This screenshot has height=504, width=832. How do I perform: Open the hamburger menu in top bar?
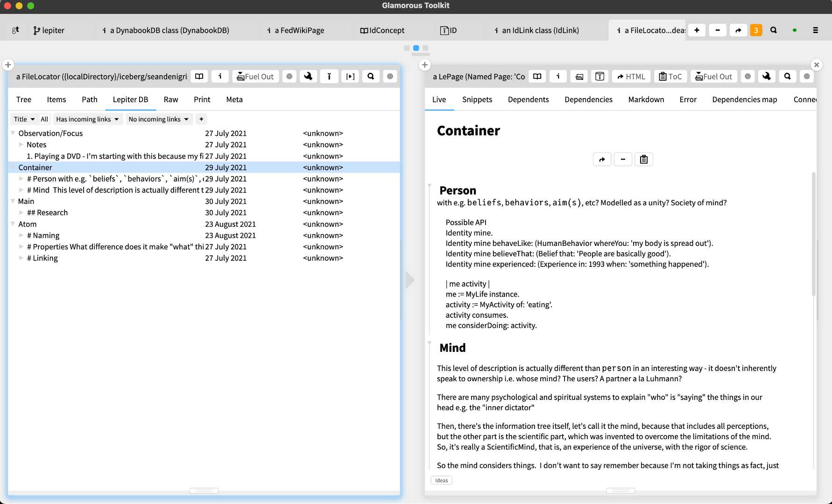pos(816,30)
